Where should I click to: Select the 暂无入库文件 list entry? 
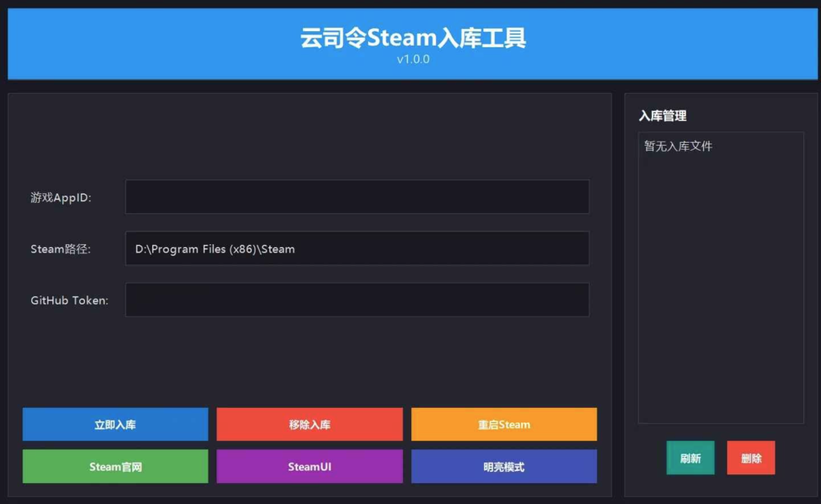[x=677, y=146]
